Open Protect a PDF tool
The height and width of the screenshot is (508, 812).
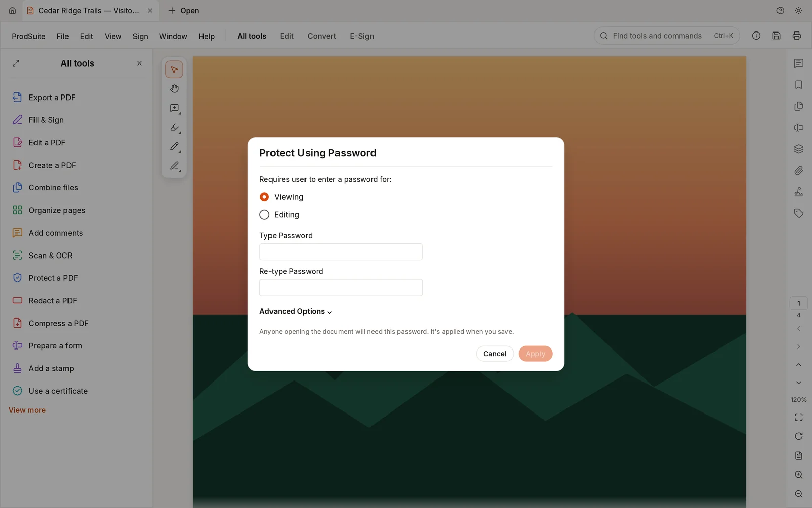point(77,278)
